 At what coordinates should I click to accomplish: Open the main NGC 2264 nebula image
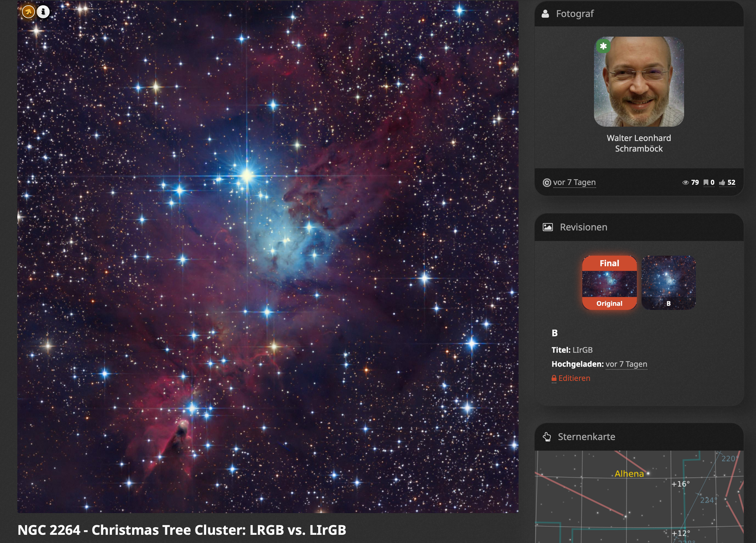pos(268,257)
